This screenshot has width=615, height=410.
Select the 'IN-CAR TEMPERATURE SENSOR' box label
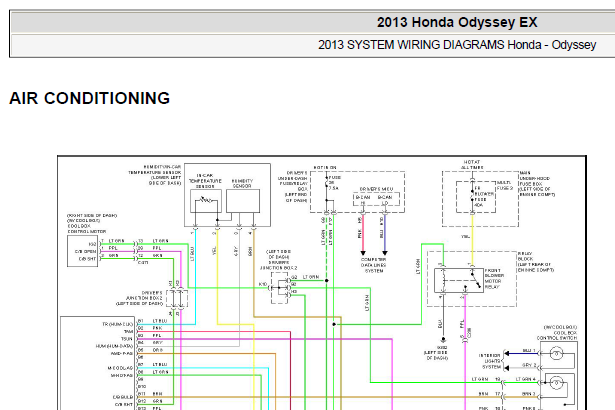coord(205,181)
